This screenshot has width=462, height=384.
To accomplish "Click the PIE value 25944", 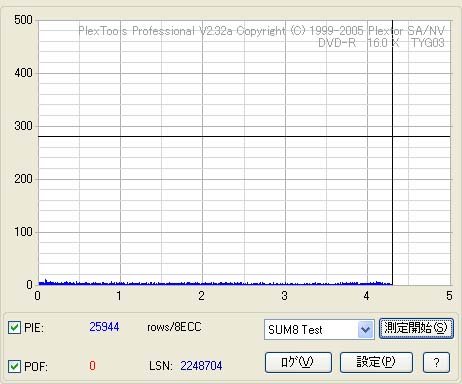I will (x=104, y=327).
